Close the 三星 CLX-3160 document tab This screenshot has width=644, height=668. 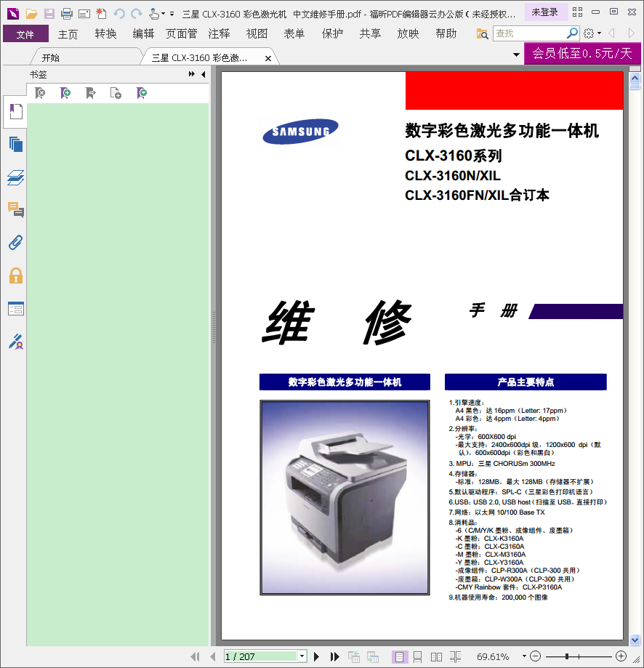click(x=268, y=58)
